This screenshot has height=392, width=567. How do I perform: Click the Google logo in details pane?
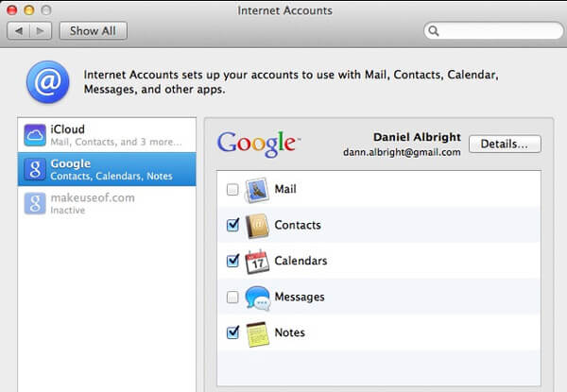point(258,144)
